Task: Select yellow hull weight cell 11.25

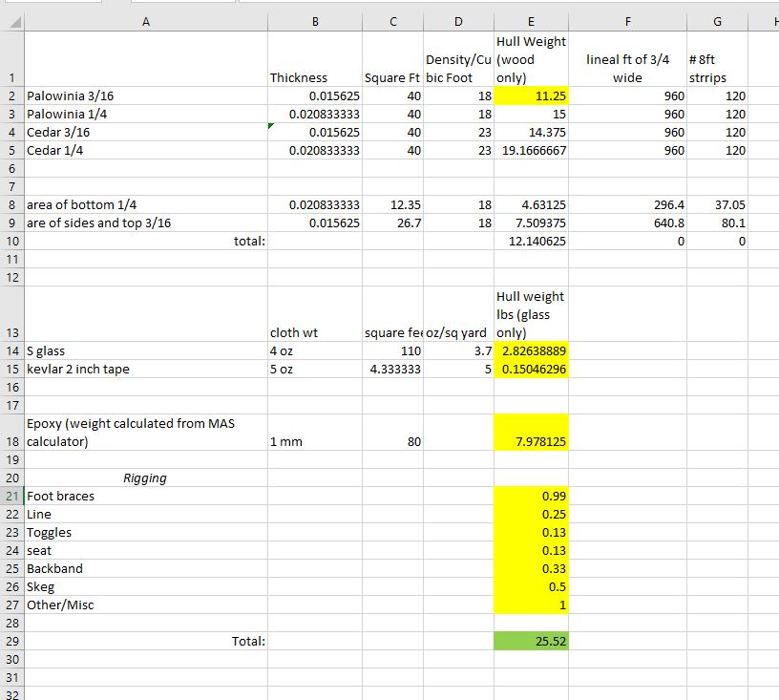Action: 531,95
